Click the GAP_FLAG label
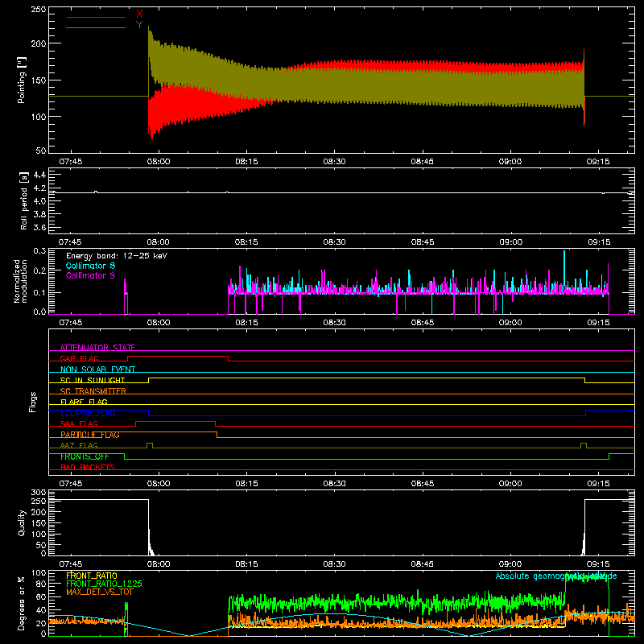The image size is (644, 644). [79, 358]
